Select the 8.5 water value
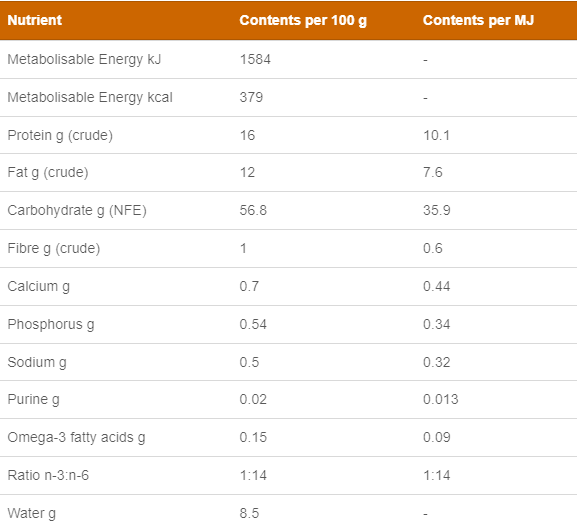 [x=249, y=513]
